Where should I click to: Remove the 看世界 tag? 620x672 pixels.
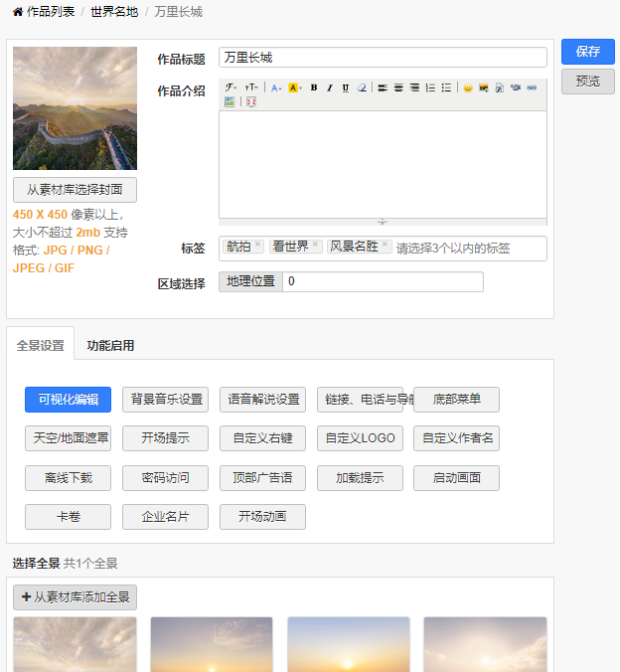tap(315, 244)
